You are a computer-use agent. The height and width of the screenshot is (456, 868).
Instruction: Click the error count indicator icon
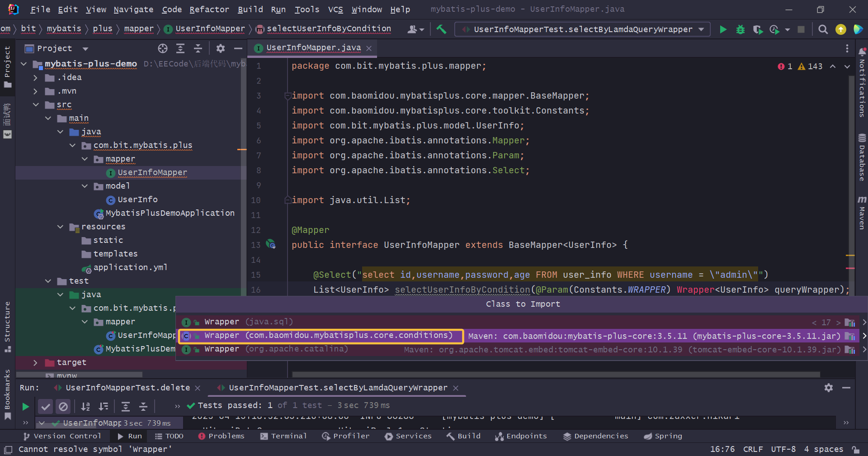(781, 66)
